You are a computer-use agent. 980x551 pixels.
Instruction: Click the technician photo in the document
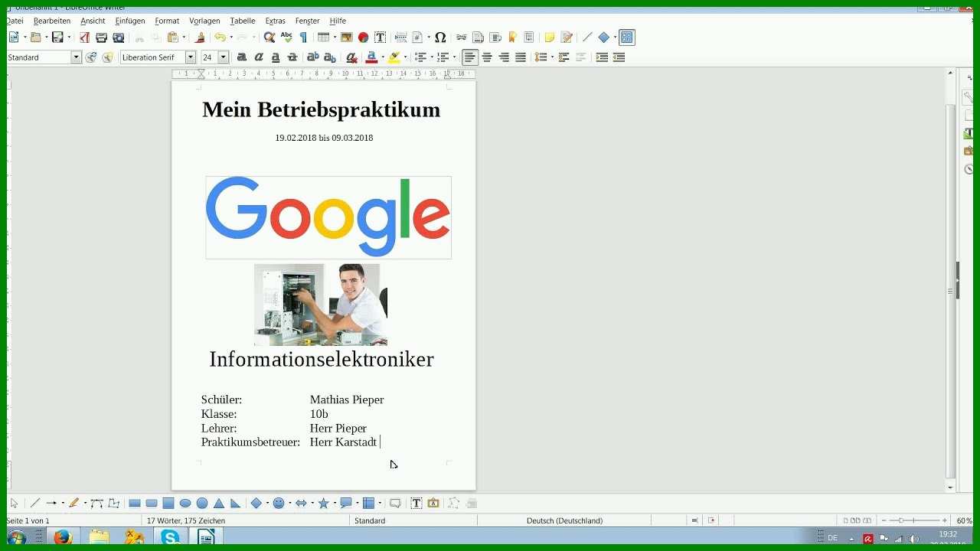tap(321, 305)
